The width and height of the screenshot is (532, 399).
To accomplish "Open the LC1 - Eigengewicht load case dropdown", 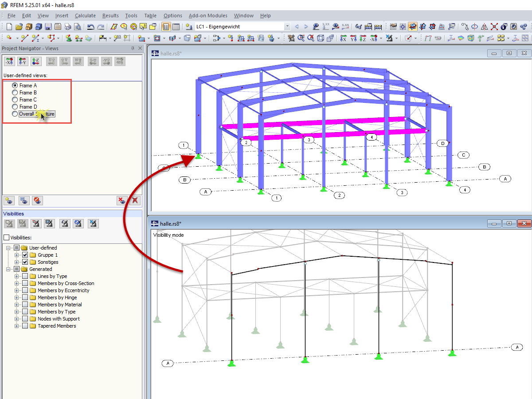I will [x=287, y=27].
